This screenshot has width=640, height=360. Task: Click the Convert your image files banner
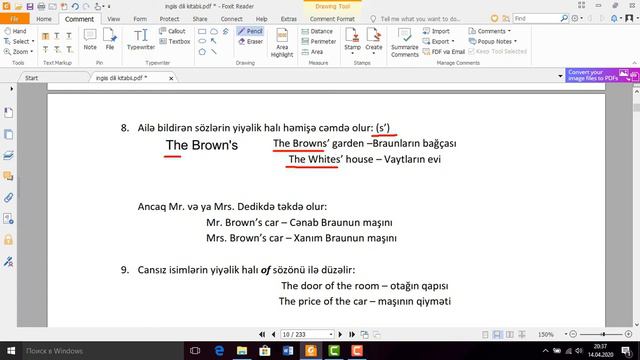point(602,75)
